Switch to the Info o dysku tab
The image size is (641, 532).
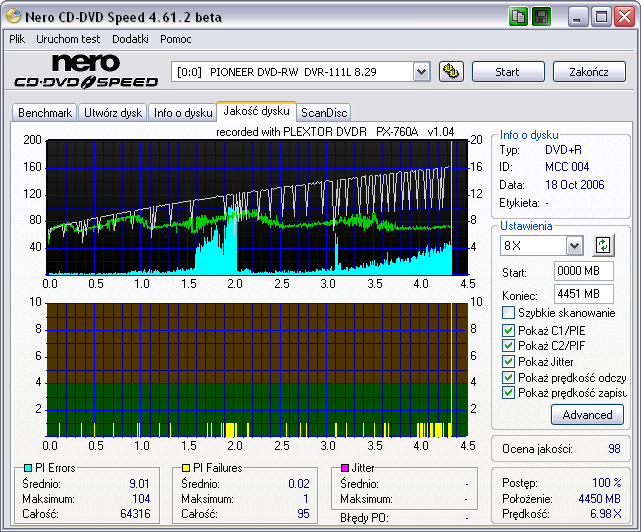183,113
